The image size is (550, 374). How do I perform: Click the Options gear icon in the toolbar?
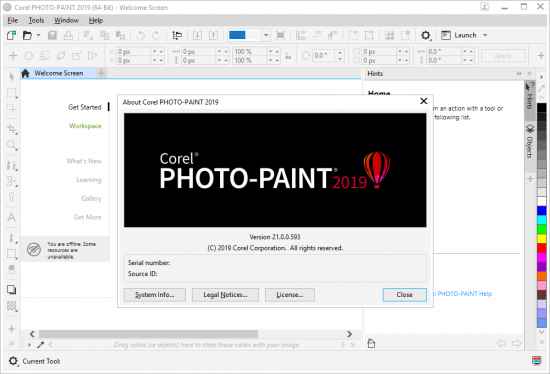click(425, 35)
